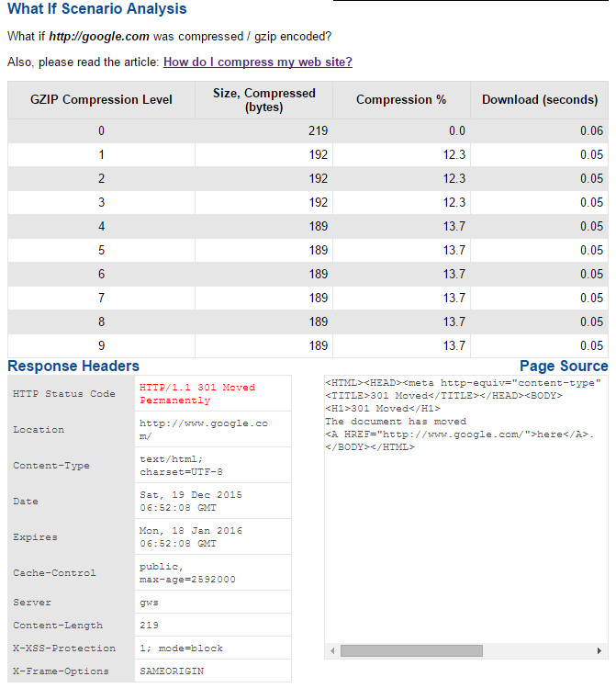Click the 'http://www.google.com/' location value
616x688 pixels.
[204, 430]
